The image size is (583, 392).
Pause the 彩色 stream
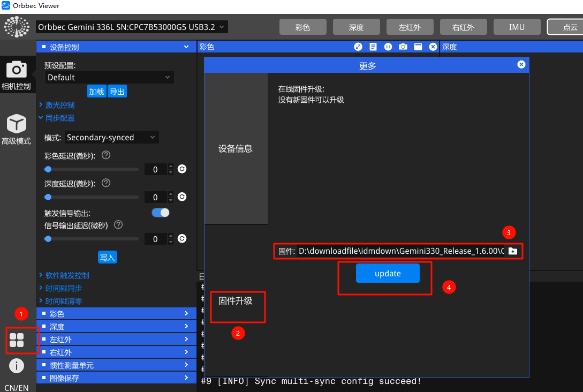point(388,47)
